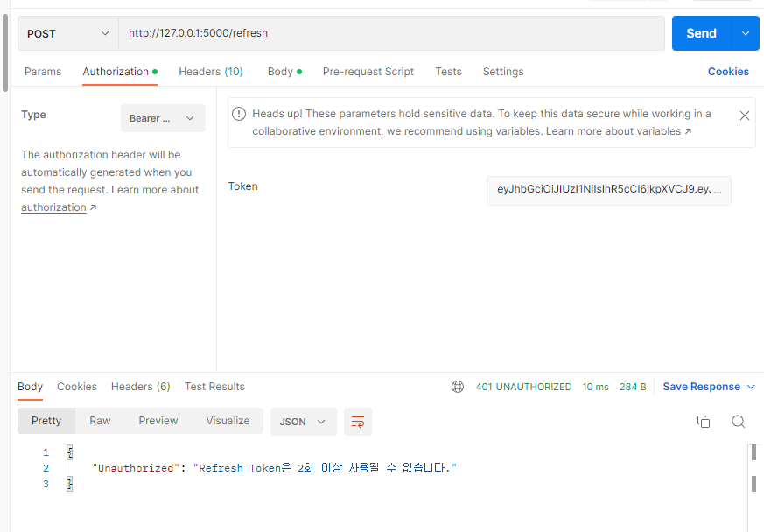The image size is (764, 532).
Task: Copy the response body to clipboard
Action: (703, 422)
